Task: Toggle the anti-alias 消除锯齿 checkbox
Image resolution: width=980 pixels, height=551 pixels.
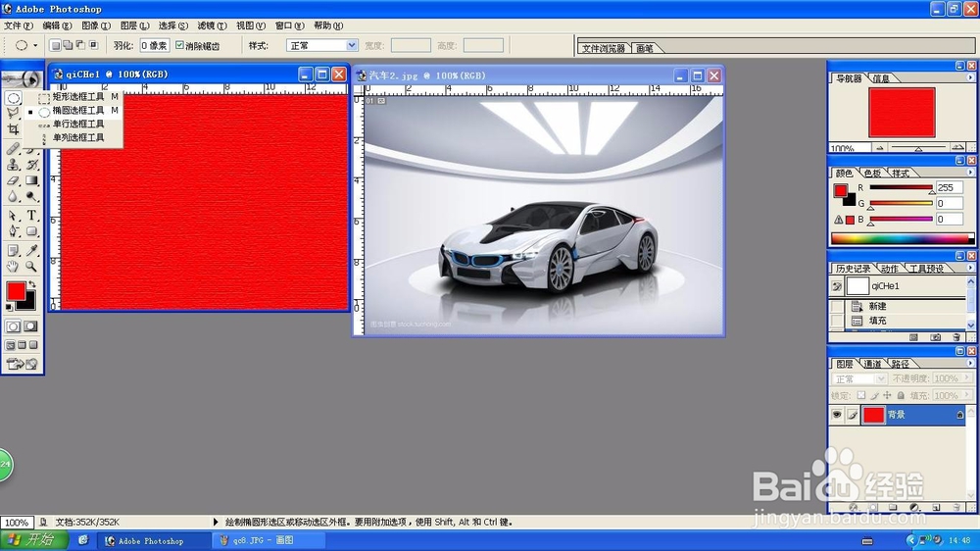Action: pyautogui.click(x=179, y=45)
